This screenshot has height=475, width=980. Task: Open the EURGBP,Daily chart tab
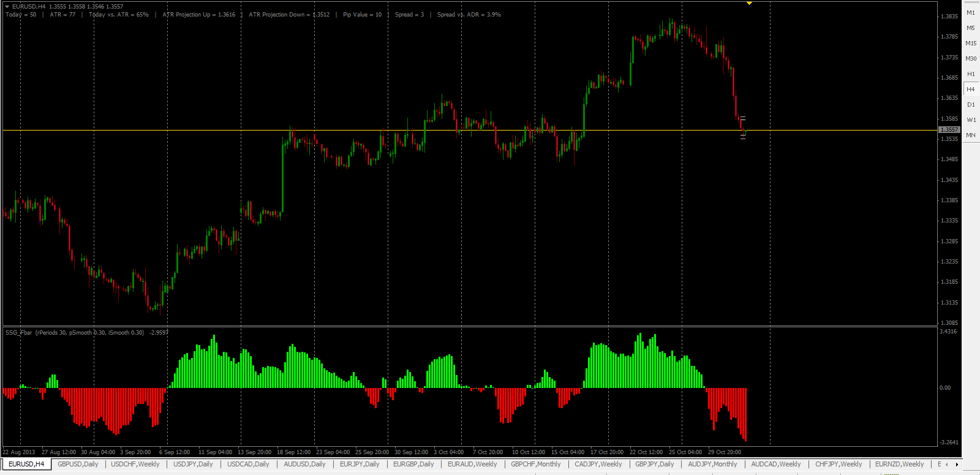pos(413,465)
